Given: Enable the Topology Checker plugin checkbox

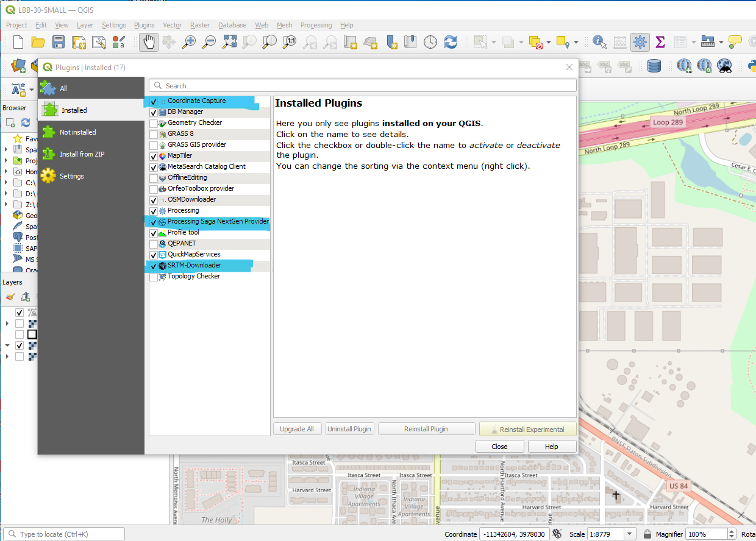Looking at the screenshot, I should [x=154, y=277].
